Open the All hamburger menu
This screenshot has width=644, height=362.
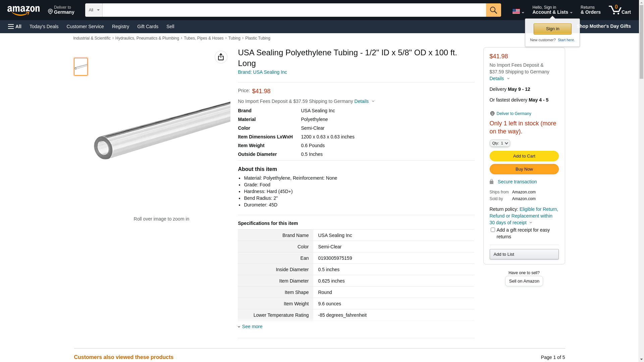[x=15, y=26]
